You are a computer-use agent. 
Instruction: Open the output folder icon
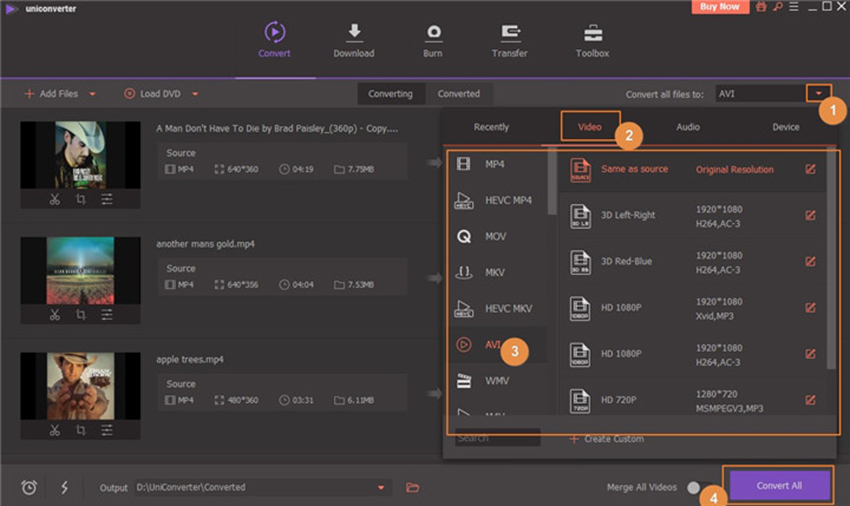[x=413, y=487]
